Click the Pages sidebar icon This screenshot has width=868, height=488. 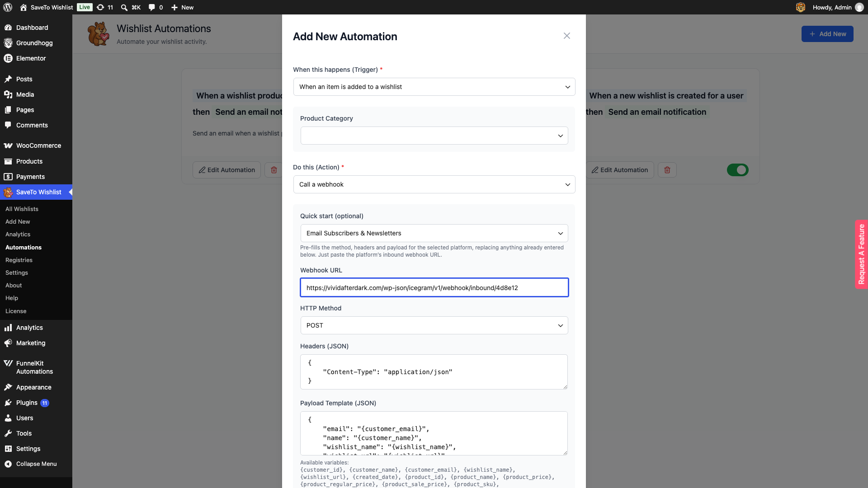tap(8, 110)
